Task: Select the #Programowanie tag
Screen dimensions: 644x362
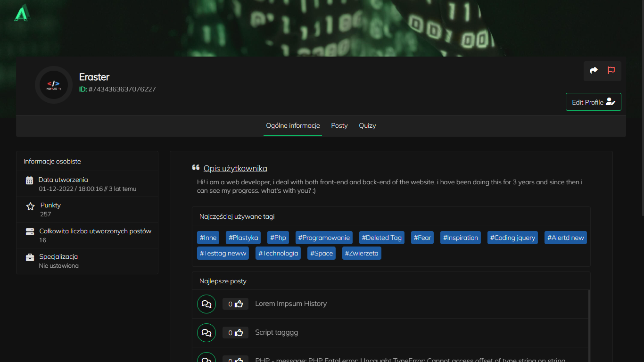Action: point(324,238)
